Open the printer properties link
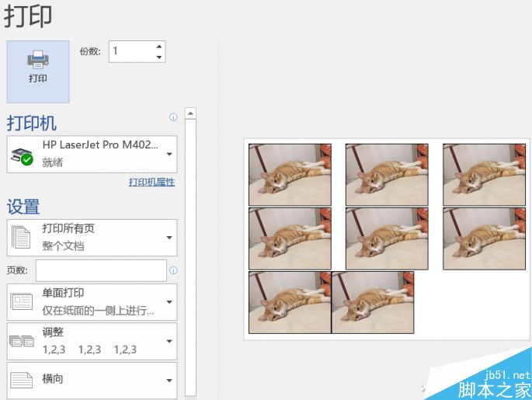 (x=151, y=183)
